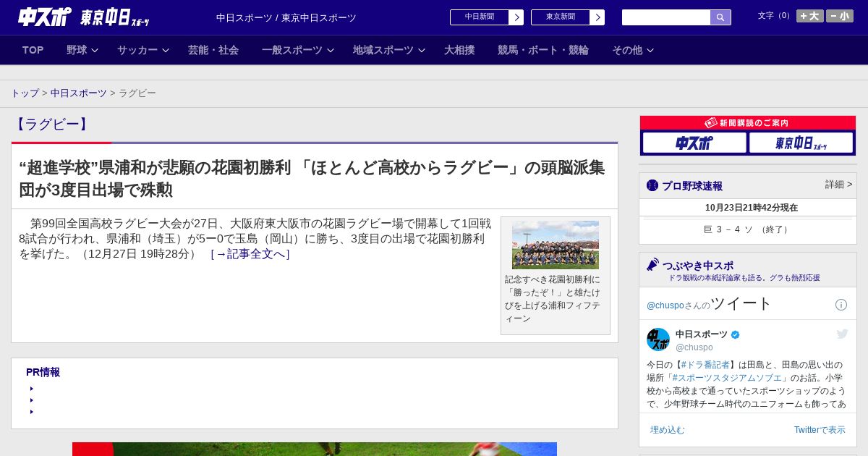Open the 芸能・社会 menu item

[x=213, y=50]
